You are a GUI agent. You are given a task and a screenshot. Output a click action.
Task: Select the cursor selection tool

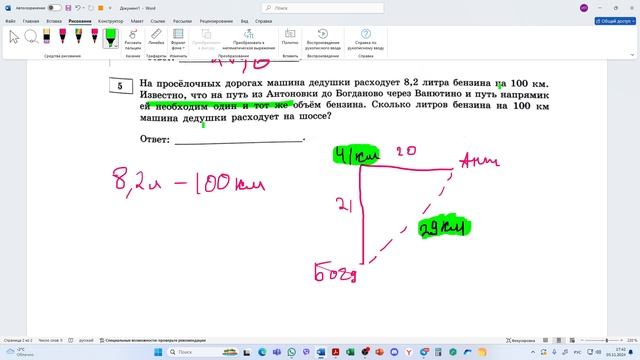point(14,38)
